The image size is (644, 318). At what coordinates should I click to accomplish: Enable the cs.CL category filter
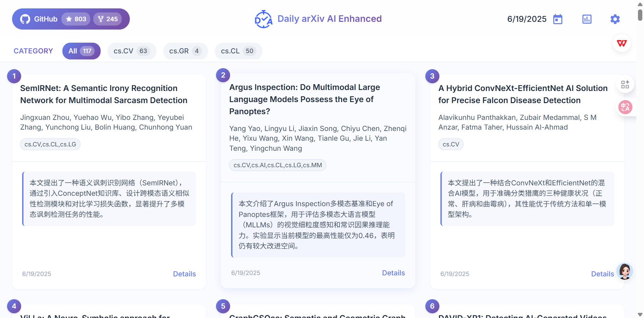238,51
